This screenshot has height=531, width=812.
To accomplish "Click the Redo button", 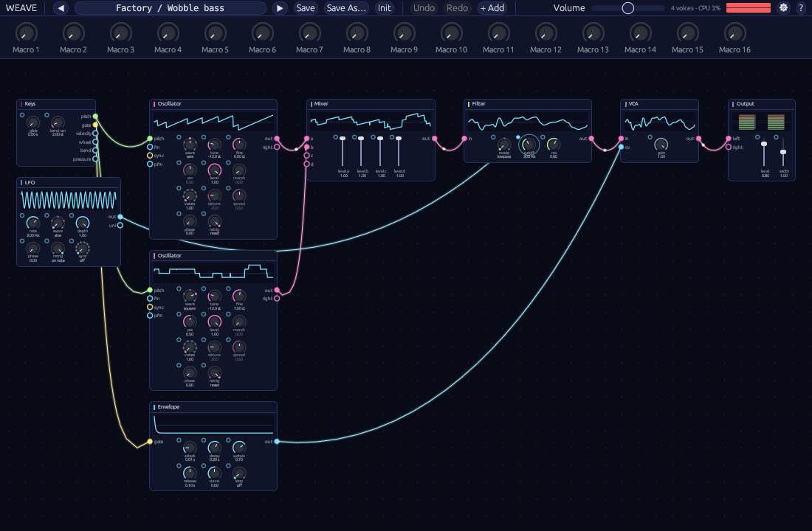I will pyautogui.click(x=457, y=8).
